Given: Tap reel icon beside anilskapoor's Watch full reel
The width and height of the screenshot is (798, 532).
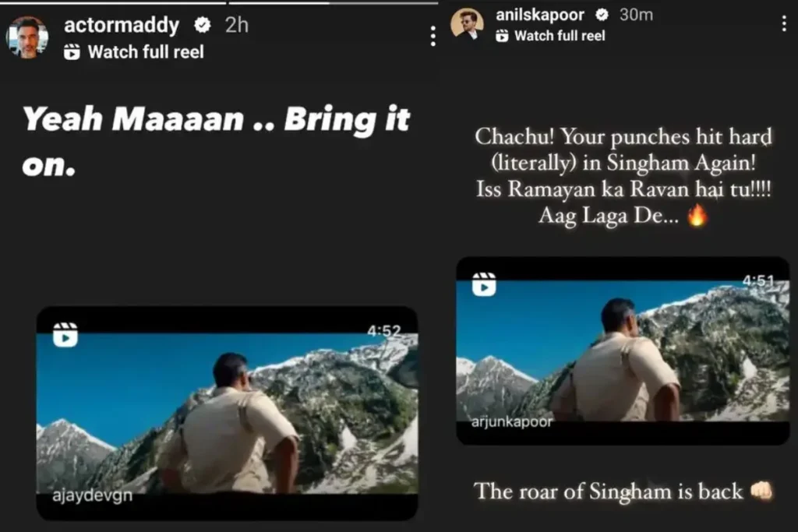Looking at the screenshot, I should (502, 36).
